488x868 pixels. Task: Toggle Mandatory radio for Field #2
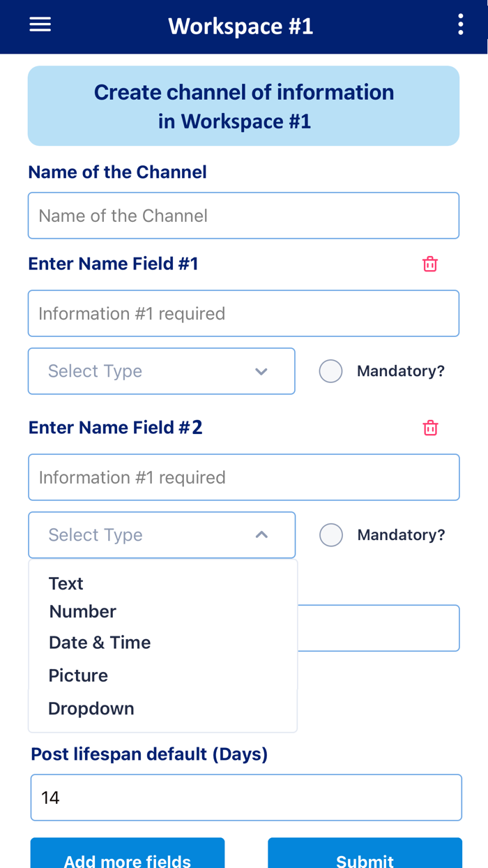pyautogui.click(x=330, y=535)
